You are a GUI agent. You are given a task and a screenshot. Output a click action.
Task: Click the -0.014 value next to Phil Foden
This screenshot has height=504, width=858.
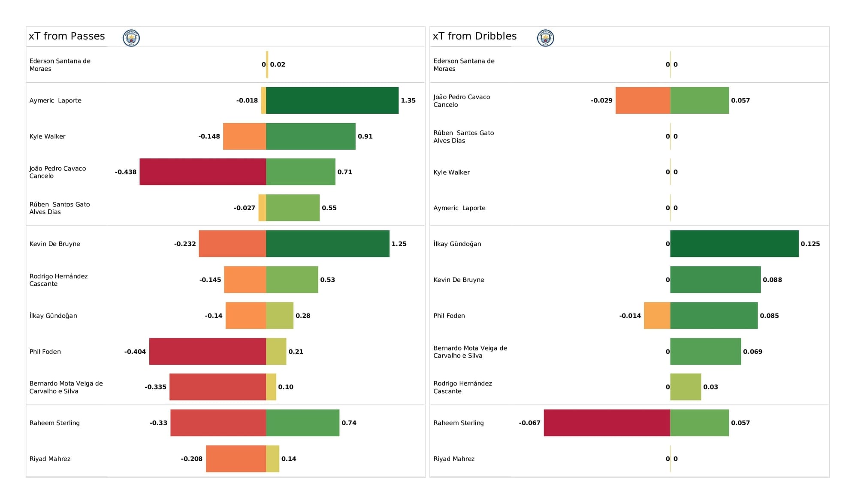(x=630, y=315)
